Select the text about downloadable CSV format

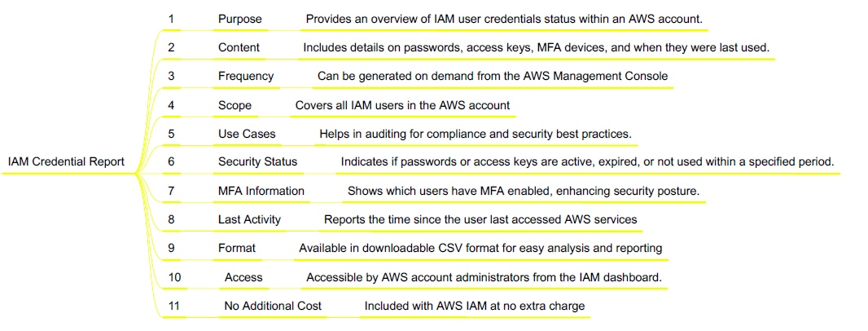coord(480,248)
